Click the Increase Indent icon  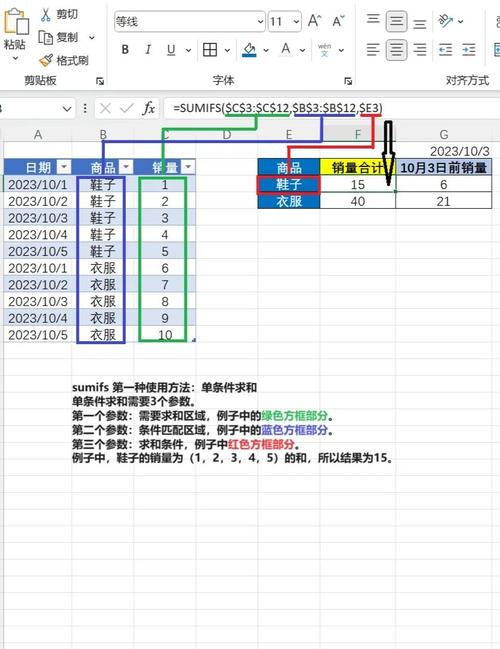tap(469, 50)
